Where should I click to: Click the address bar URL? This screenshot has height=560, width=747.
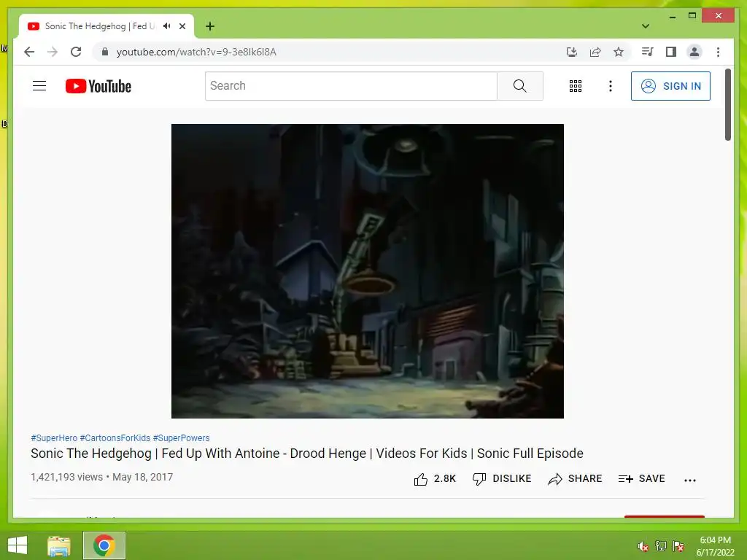196,52
